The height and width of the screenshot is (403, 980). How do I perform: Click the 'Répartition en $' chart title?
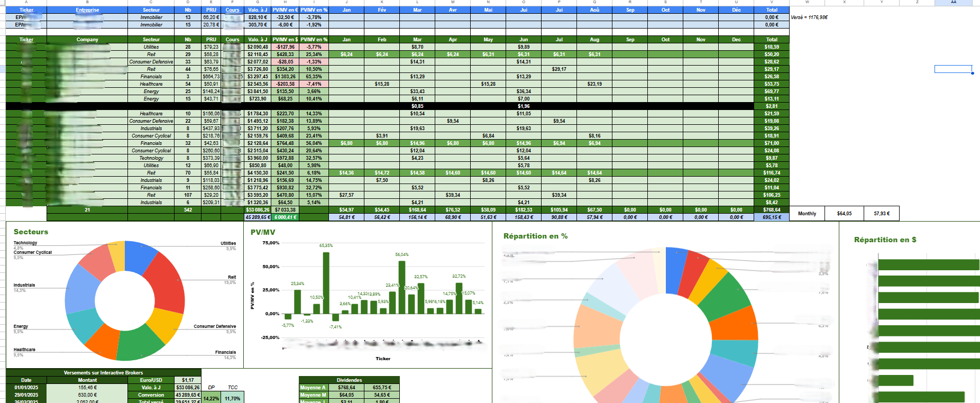(885, 240)
